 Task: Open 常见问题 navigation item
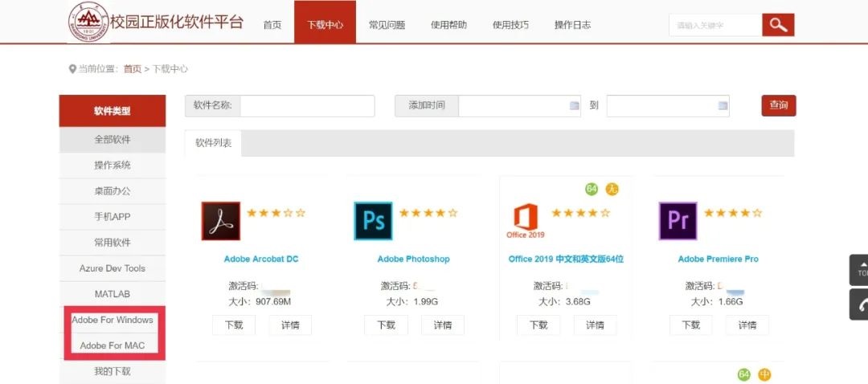pyautogui.click(x=387, y=25)
